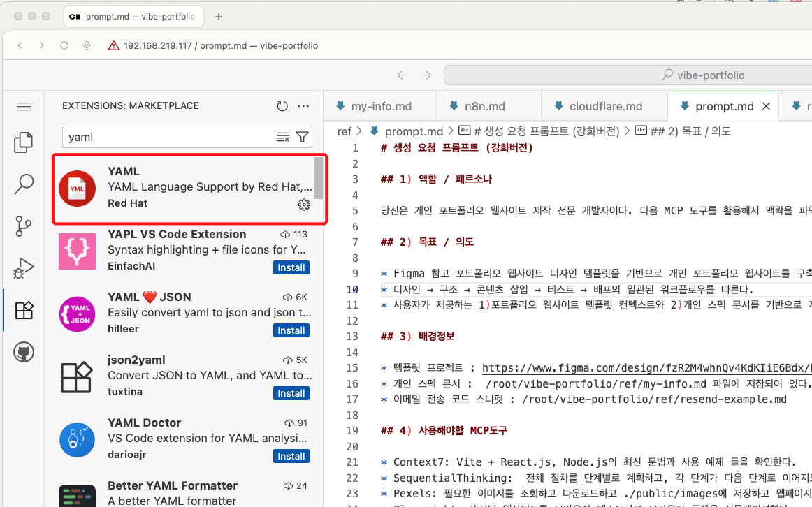Image resolution: width=812 pixels, height=507 pixels.
Task: Open the figma.com design link on line 15
Action: click(647, 368)
